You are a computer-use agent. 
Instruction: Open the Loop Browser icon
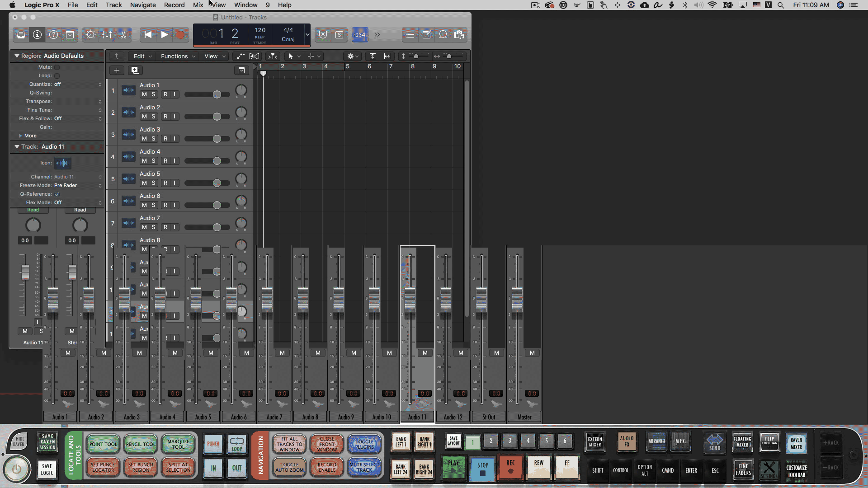(443, 35)
